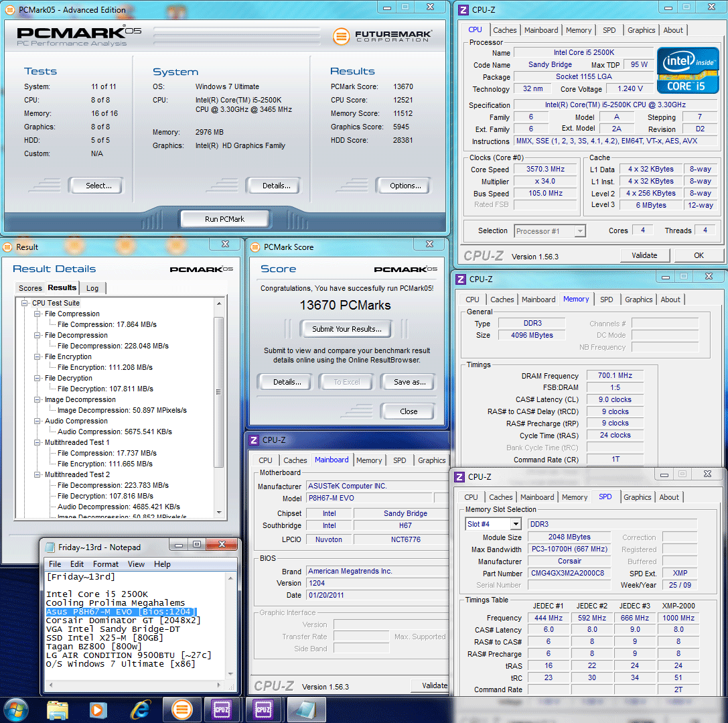Open Log tab in Result Details
Image resolution: width=728 pixels, height=723 pixels.
coord(92,288)
